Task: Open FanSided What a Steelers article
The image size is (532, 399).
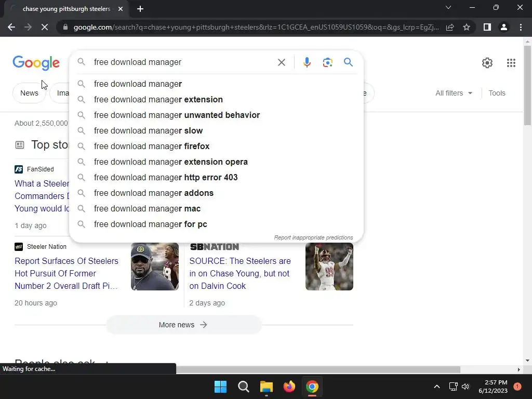Action: click(x=42, y=196)
